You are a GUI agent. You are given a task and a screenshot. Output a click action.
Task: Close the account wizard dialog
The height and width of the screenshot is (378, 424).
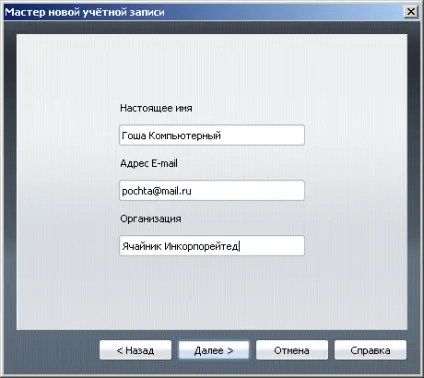411,12
